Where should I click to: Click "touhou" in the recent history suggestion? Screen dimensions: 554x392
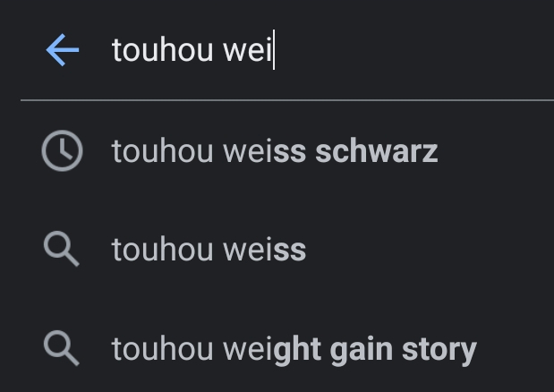(162, 151)
